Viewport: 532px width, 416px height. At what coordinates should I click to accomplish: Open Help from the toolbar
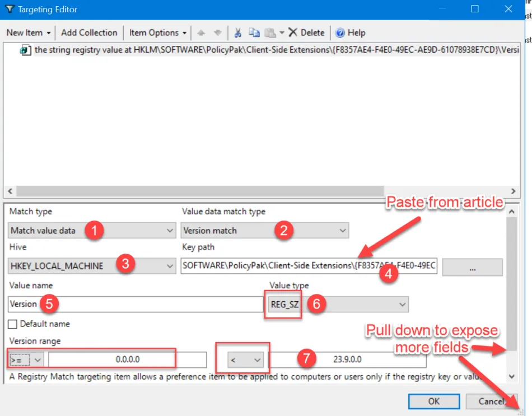(x=350, y=32)
